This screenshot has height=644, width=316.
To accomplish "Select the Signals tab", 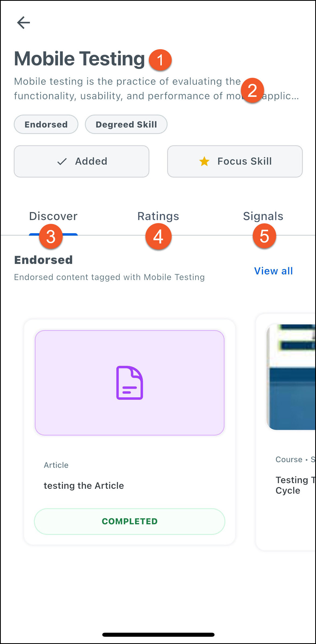I will click(x=263, y=216).
